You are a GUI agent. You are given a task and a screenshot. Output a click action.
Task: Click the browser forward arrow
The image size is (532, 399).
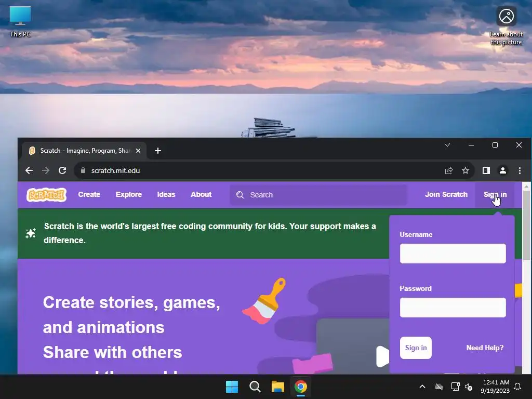pos(46,170)
